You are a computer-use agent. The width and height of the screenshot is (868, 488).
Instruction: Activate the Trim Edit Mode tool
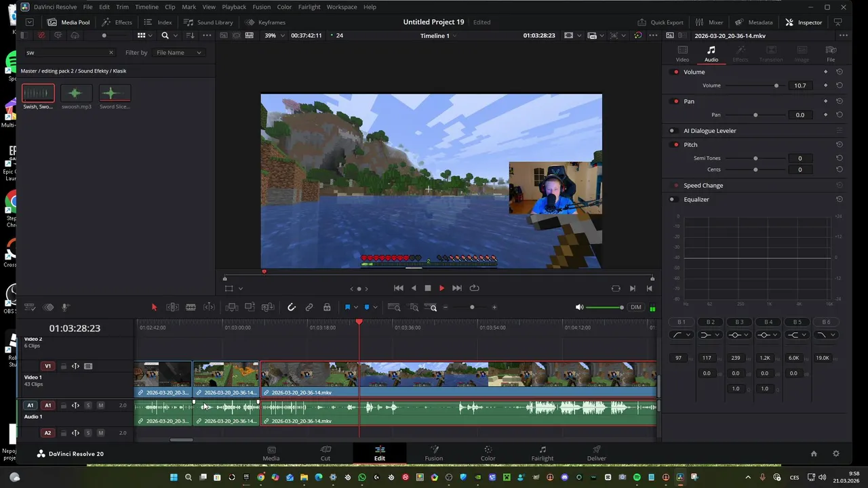(172, 307)
